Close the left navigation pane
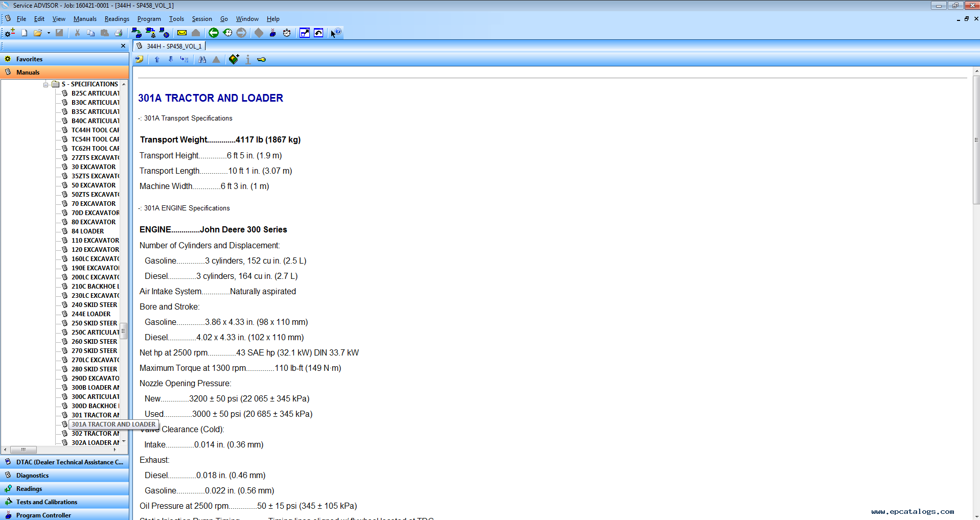This screenshot has width=980, height=520. 123,46
